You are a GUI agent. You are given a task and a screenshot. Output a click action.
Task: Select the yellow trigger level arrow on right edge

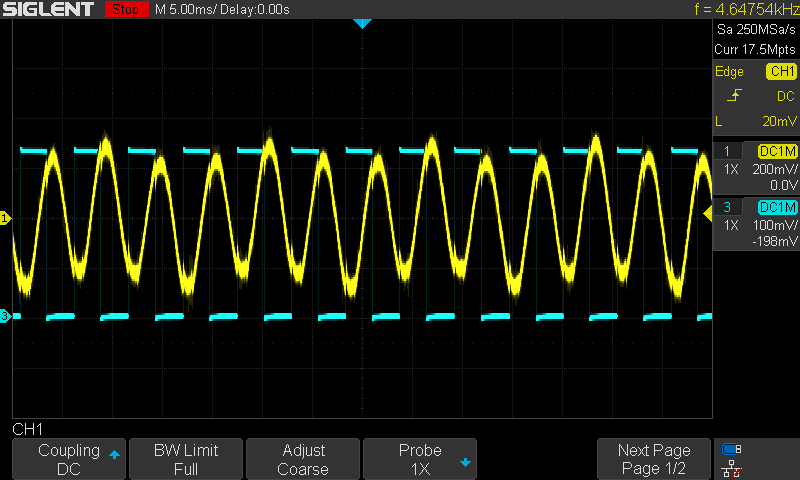(x=708, y=214)
